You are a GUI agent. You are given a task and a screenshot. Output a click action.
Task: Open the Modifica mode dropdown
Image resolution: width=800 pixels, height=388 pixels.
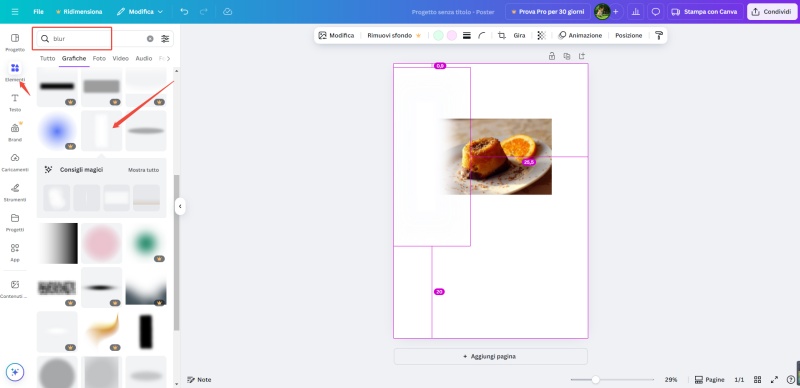pyautogui.click(x=140, y=11)
